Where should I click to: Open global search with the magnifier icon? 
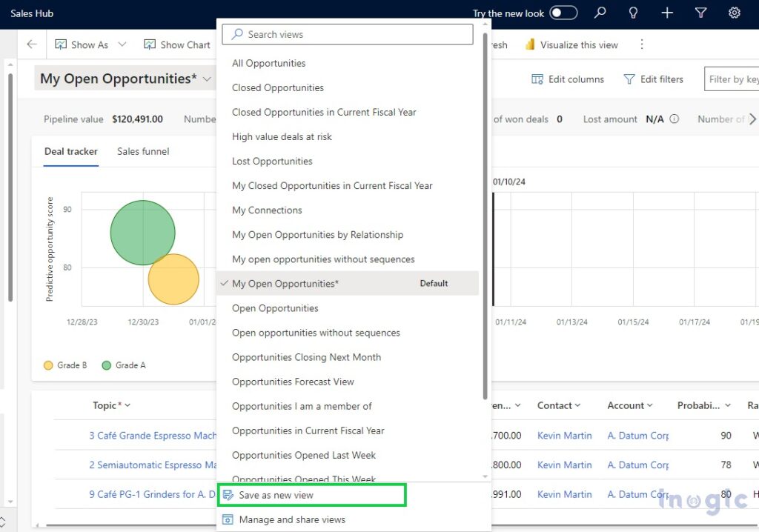[x=600, y=13]
